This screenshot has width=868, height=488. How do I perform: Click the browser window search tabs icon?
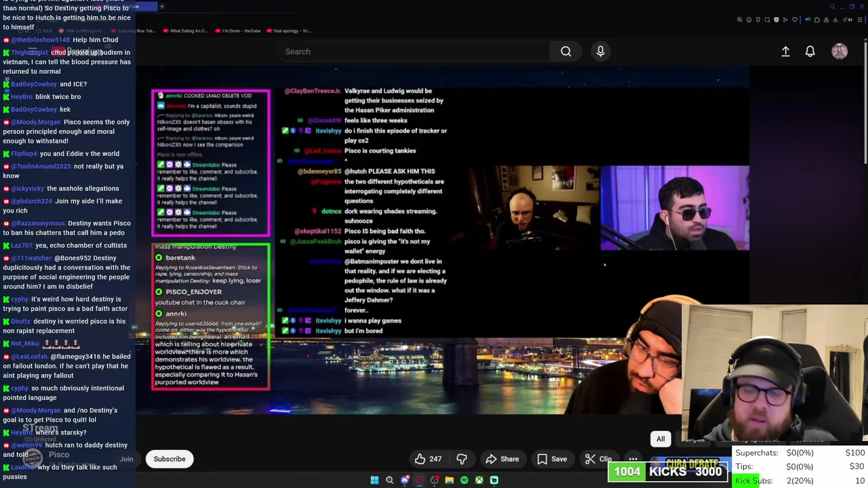[x=832, y=7]
